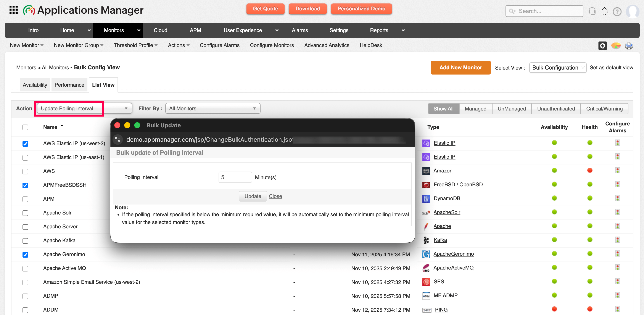Click the Get Quote button
644x315 pixels.
[x=265, y=9]
